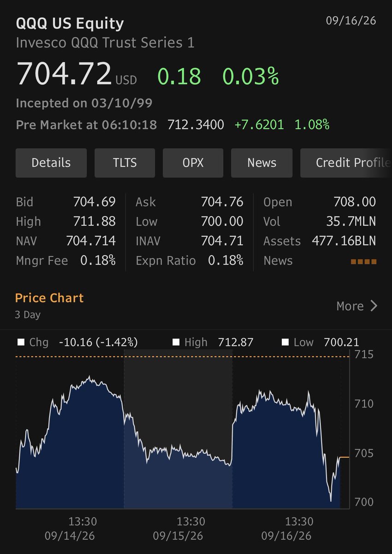Click the 09/16/26 date axis label
The image size is (392, 554).
coord(286,536)
